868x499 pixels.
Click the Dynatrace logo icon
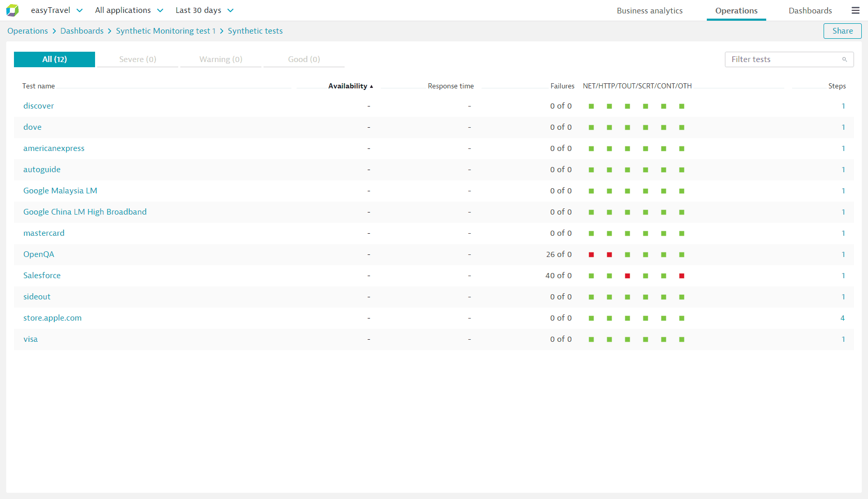click(x=12, y=10)
